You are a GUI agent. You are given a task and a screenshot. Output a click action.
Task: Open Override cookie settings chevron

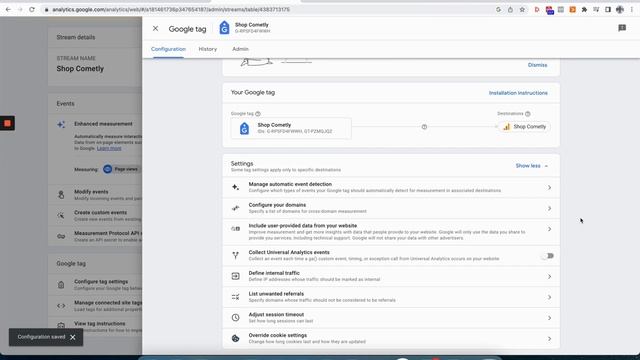(x=549, y=339)
